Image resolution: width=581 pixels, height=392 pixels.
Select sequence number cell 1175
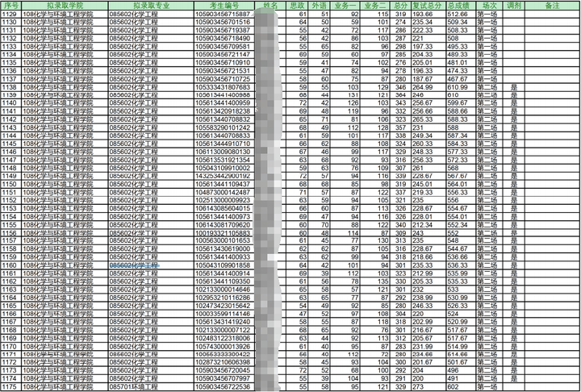(11, 387)
